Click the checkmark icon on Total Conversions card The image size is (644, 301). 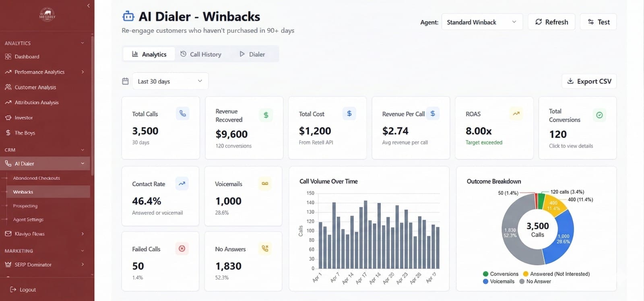tap(599, 115)
